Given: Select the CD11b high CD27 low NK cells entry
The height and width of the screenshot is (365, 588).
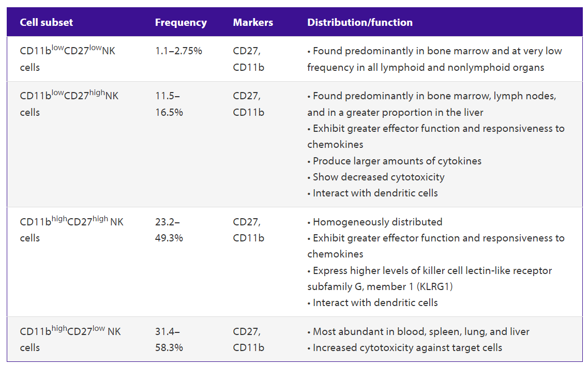Looking at the screenshot, I should (70, 339).
